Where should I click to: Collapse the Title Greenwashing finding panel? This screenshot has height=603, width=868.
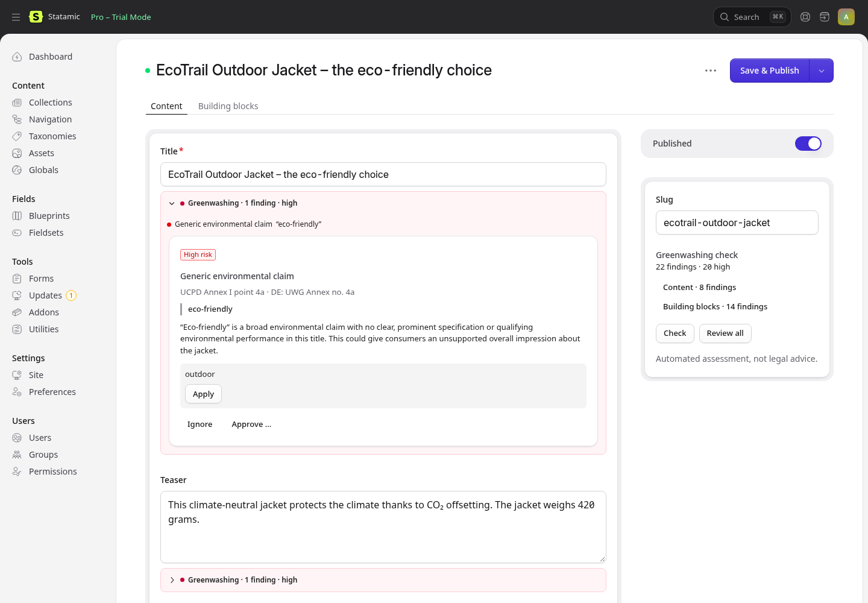pyautogui.click(x=172, y=203)
